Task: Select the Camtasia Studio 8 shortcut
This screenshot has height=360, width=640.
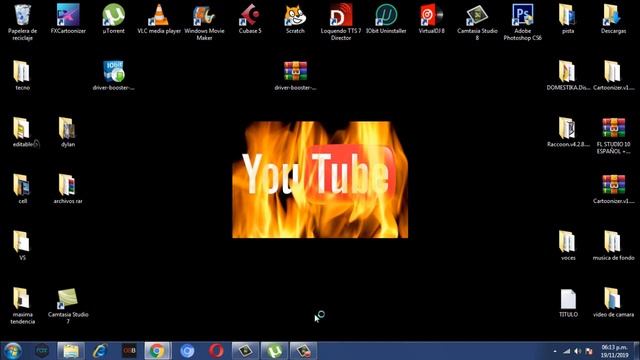Action: click(477, 15)
